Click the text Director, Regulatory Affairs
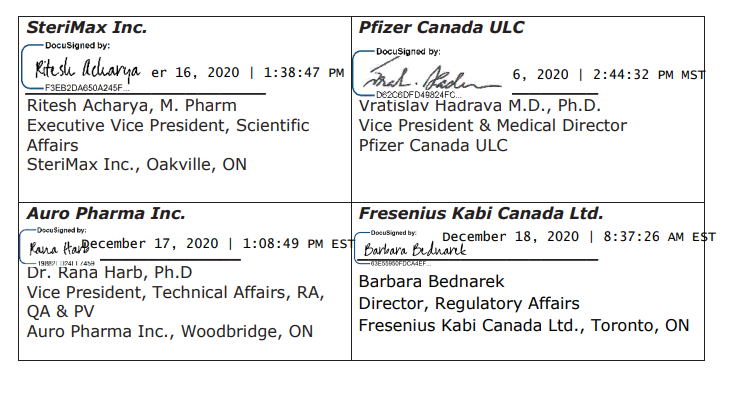The image size is (730, 393). pyautogui.click(x=469, y=304)
